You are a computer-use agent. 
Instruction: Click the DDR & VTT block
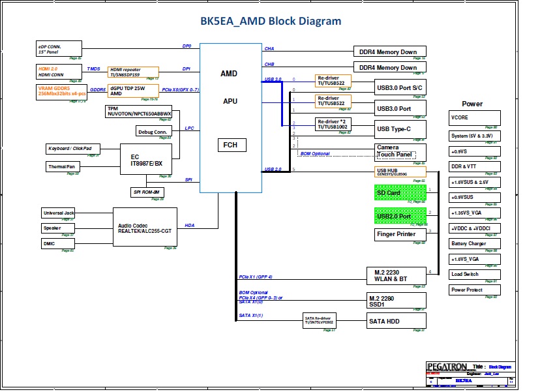pyautogui.click(x=475, y=166)
